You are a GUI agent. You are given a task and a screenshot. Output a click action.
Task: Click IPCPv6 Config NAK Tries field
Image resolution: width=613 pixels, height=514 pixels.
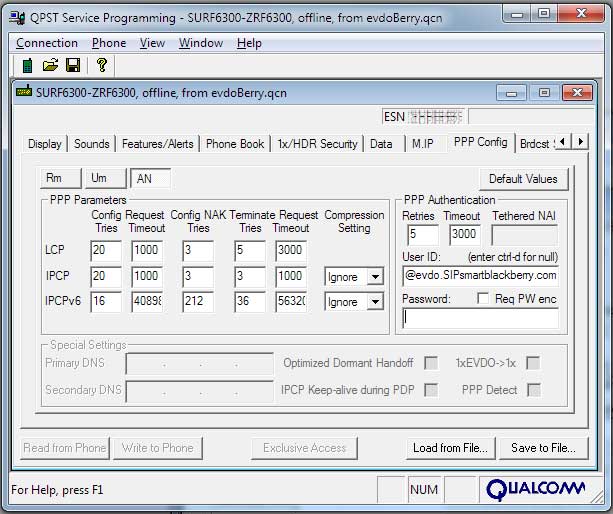pyautogui.click(x=198, y=302)
